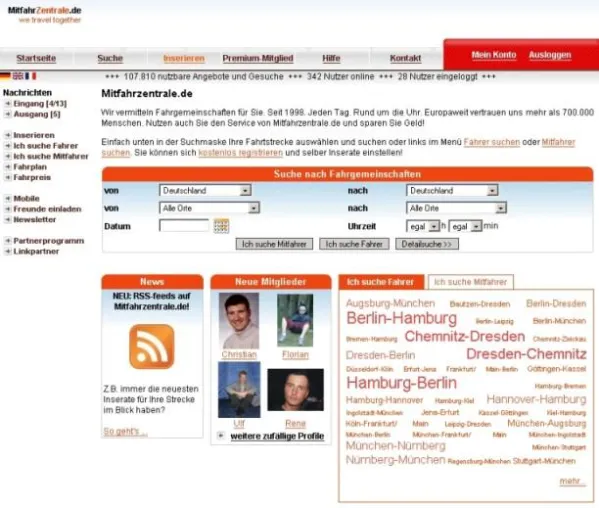Click the plus icon beside Eingang

(x=8, y=104)
